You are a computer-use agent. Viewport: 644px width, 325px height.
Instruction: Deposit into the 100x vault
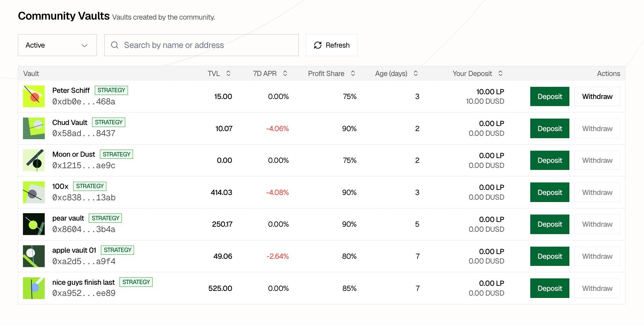(x=549, y=192)
